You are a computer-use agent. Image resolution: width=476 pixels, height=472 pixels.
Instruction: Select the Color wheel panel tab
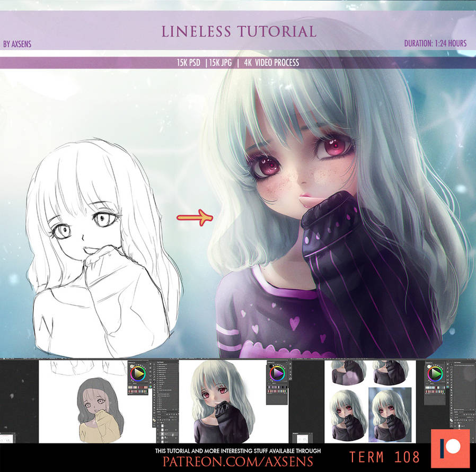[x=133, y=363]
